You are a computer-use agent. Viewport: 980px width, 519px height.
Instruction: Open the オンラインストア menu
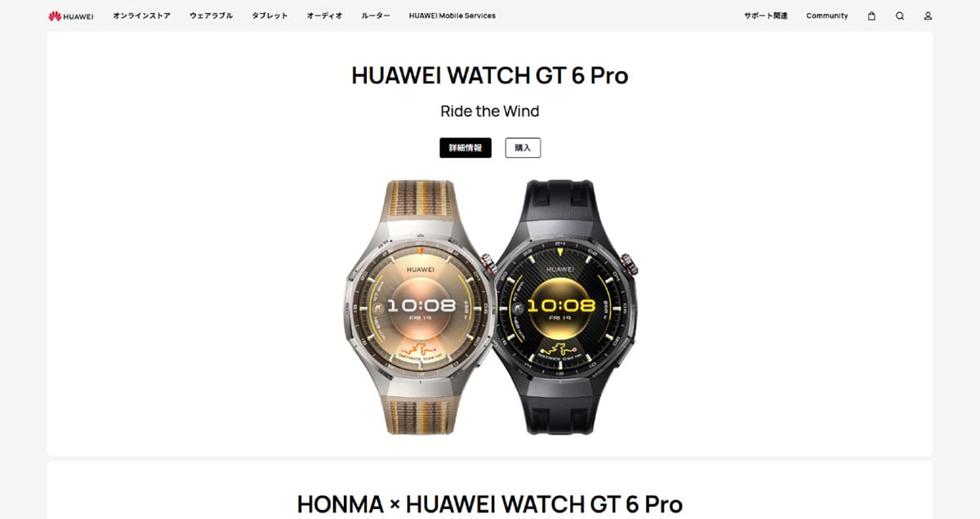pos(142,16)
